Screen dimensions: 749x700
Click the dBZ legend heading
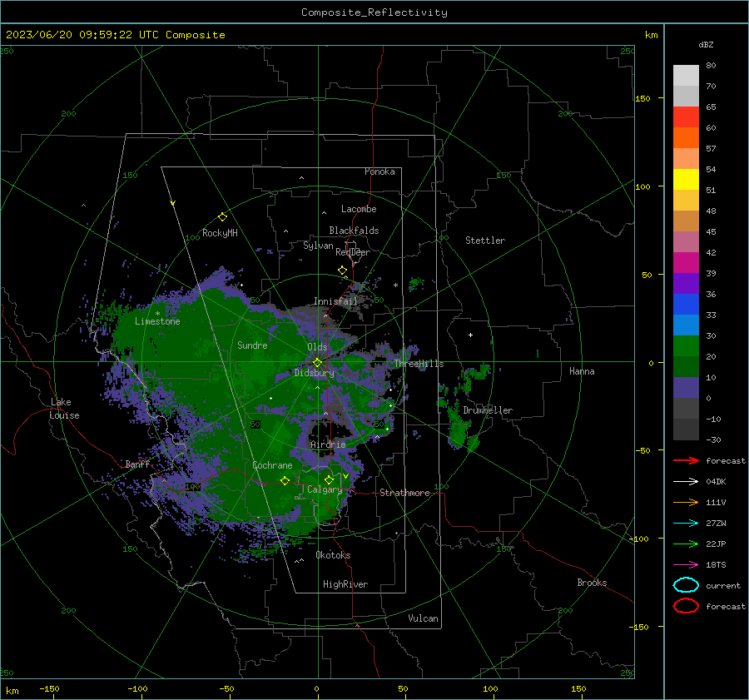(706, 44)
